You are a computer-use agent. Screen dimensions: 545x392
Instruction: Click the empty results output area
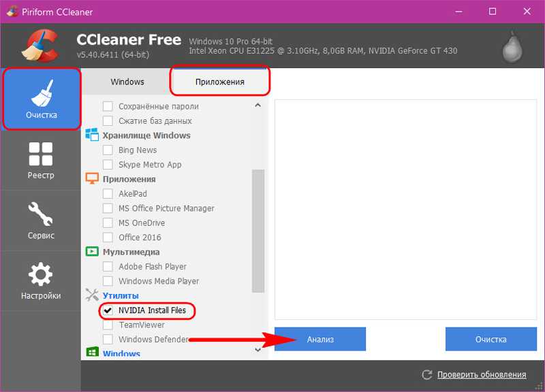(405, 210)
